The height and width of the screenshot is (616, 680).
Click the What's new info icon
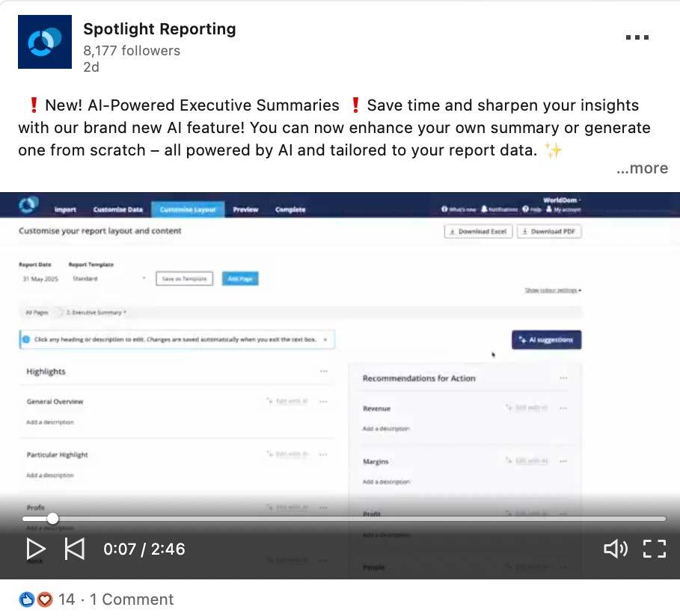[x=444, y=209]
